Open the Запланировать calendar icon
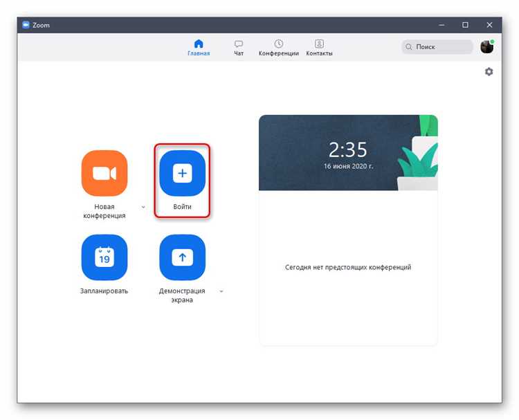 [x=104, y=257]
